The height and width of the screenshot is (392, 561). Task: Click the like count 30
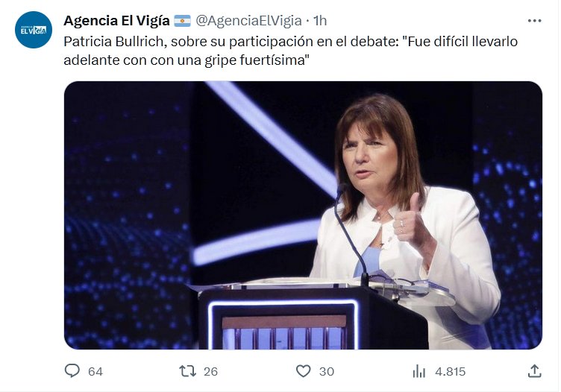click(x=326, y=371)
